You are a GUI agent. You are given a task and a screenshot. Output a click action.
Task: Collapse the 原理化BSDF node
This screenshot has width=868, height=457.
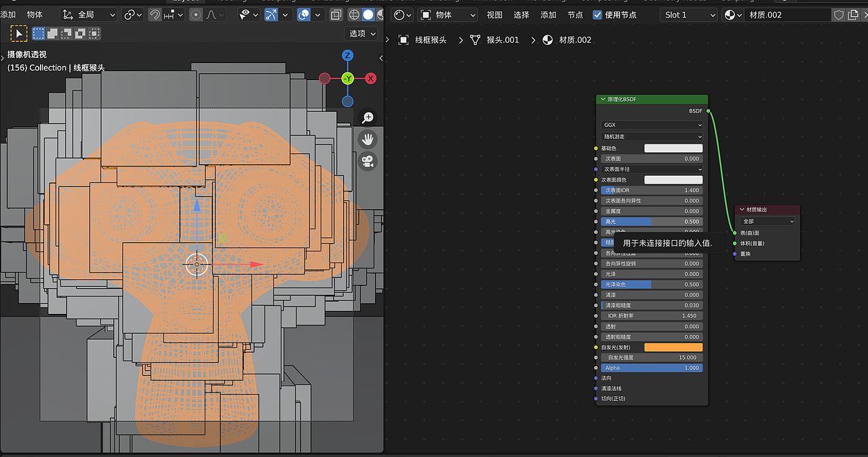click(602, 99)
